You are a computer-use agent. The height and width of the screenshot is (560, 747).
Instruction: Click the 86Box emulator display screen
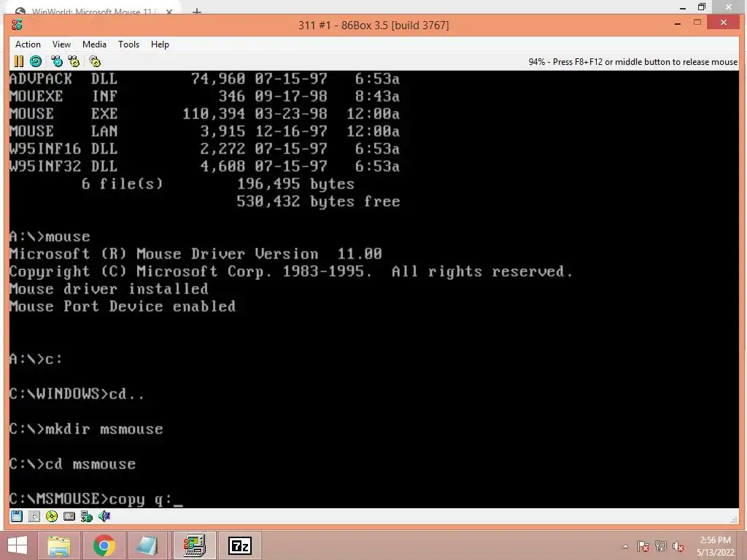374,289
